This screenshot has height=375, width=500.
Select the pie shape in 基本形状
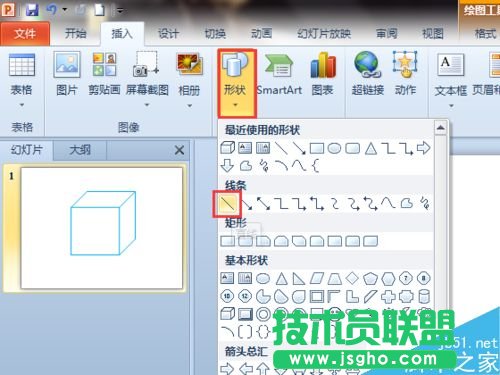(x=263, y=296)
